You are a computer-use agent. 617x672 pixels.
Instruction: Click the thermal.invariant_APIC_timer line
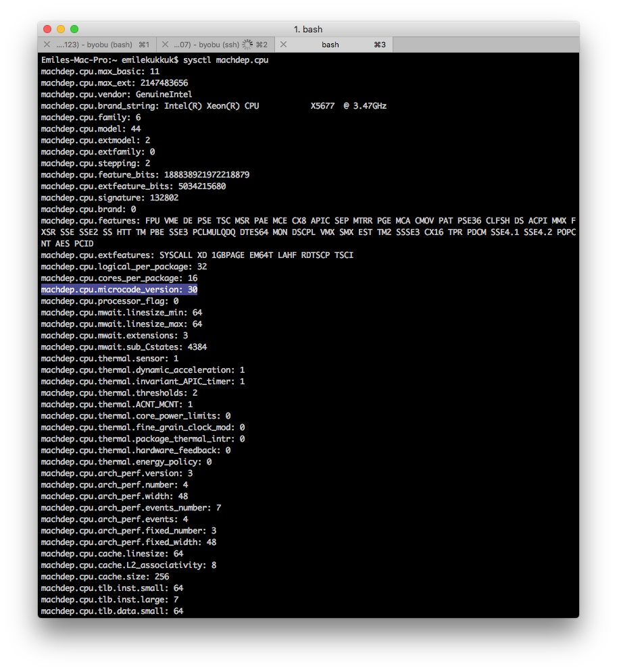pyautogui.click(x=143, y=382)
